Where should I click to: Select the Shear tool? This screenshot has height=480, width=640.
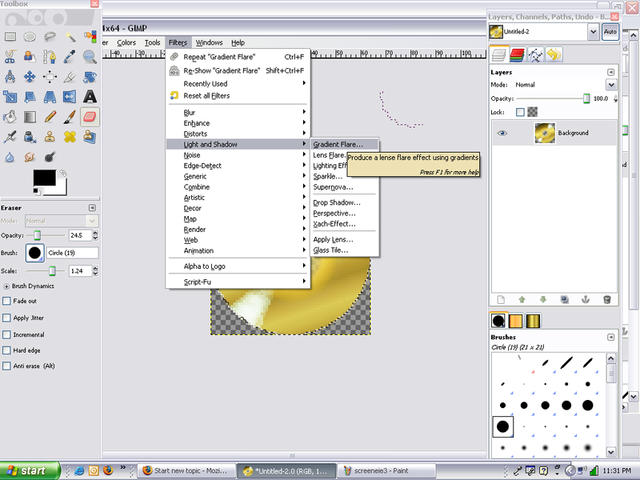coord(29,97)
